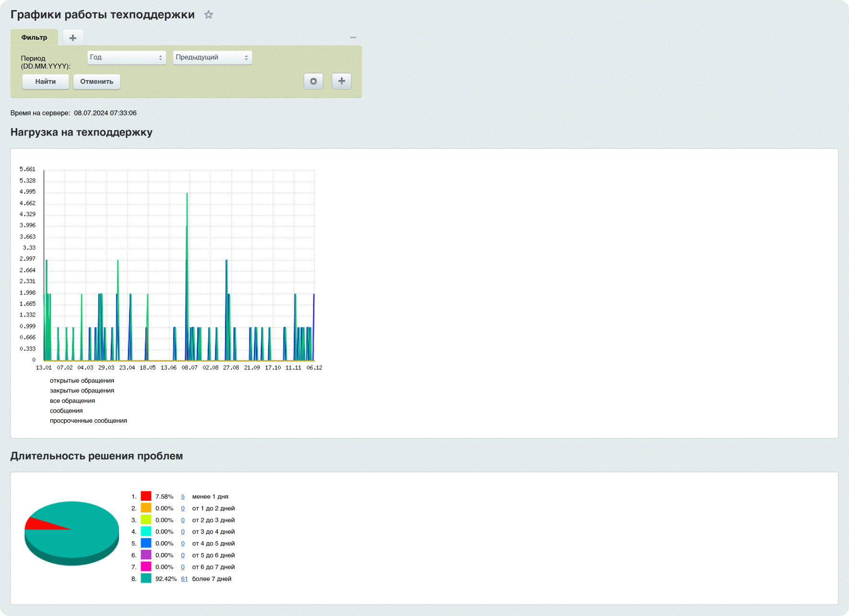Viewport: 849px width, 616px height.
Task: Click teal swatch for более 7 дней
Action: (146, 578)
